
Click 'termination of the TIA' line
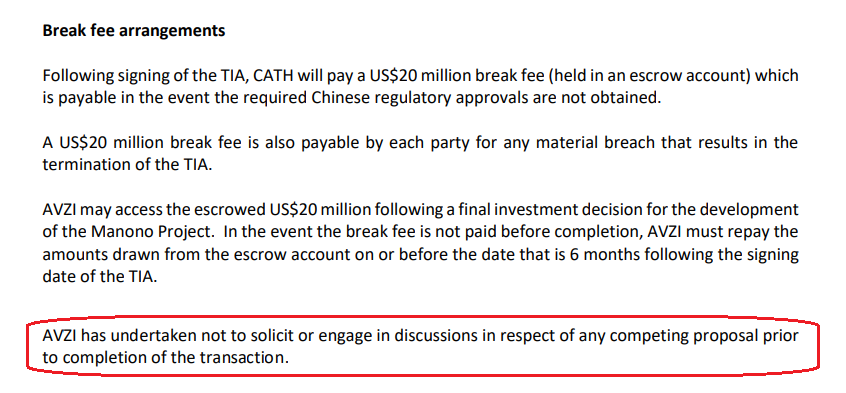pos(127,165)
